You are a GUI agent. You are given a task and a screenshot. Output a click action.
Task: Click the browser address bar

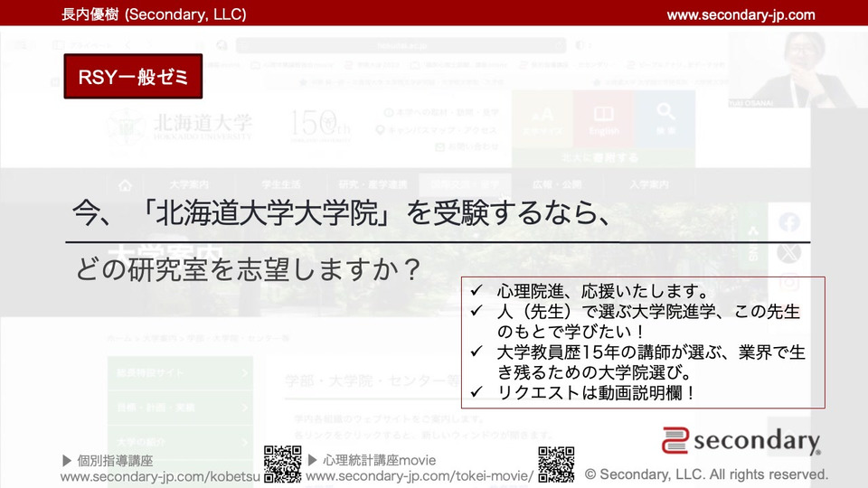pos(401,45)
